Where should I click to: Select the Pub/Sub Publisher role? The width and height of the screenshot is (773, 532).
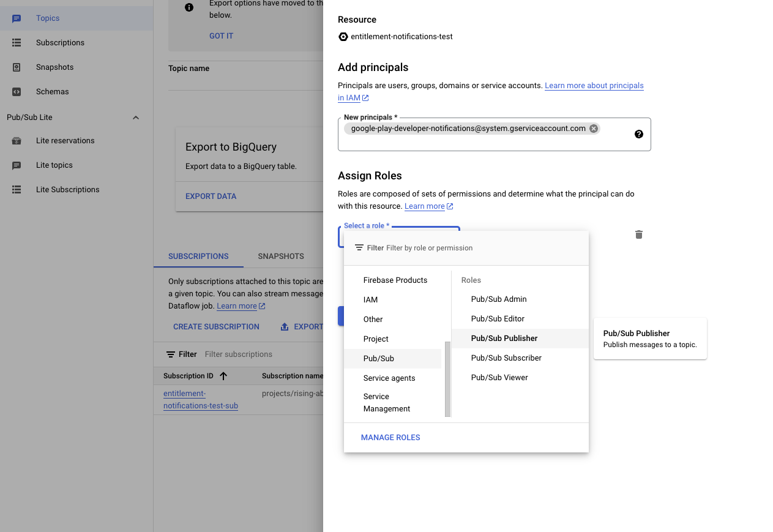click(520, 339)
